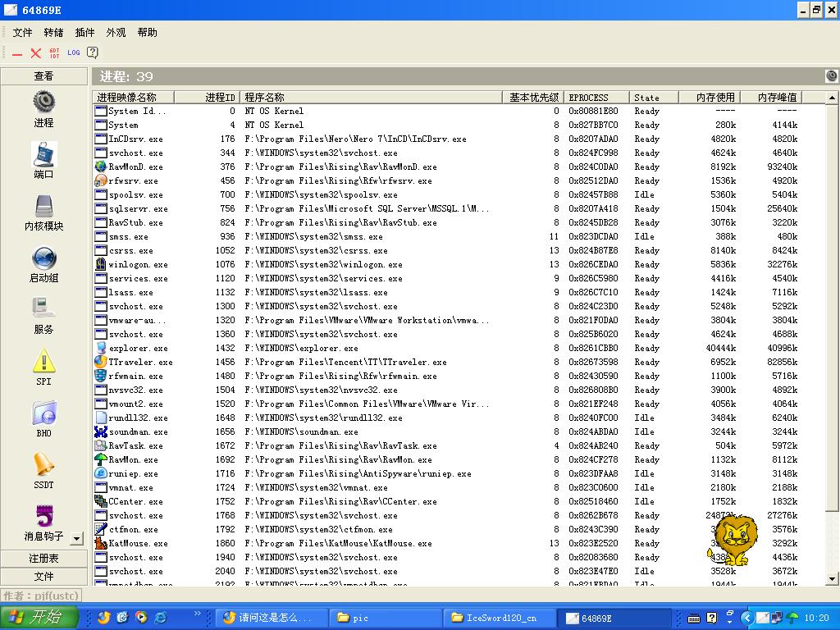The height and width of the screenshot is (630, 840).
Task: Click the taskbar clock 10:20
Action: tap(816, 618)
